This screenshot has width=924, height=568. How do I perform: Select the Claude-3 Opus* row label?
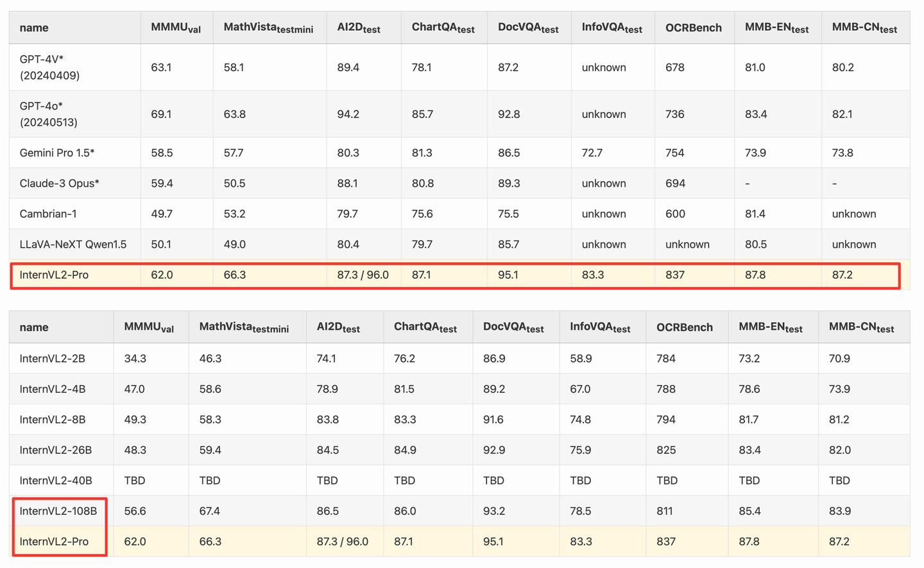[59, 184]
